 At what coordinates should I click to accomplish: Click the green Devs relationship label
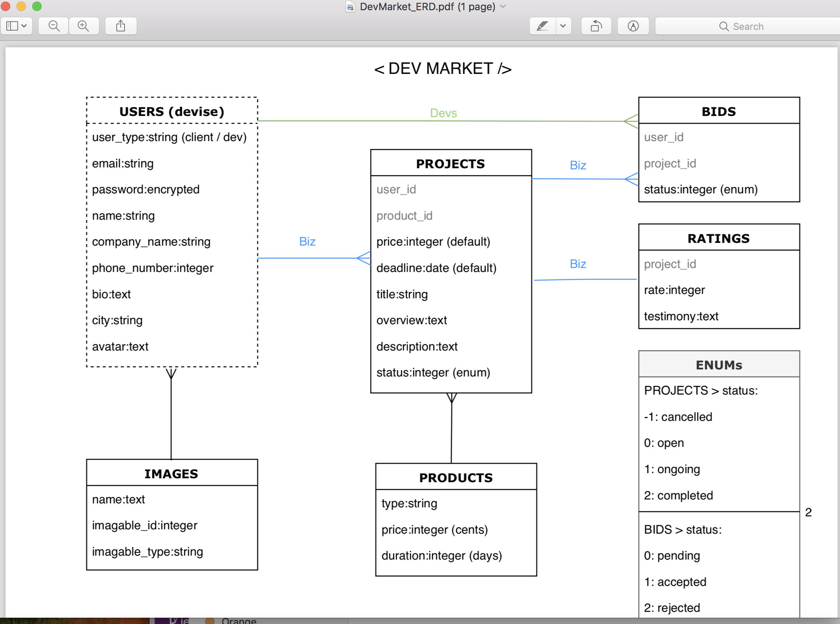pyautogui.click(x=443, y=113)
